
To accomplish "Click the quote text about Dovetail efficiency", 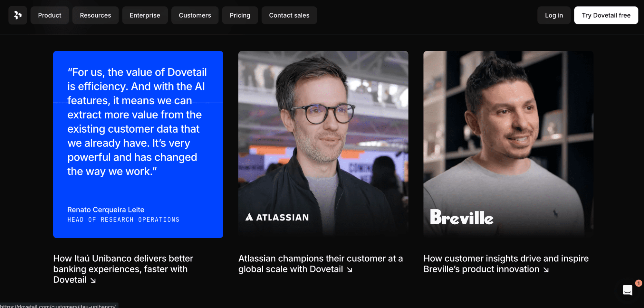I will [137, 122].
